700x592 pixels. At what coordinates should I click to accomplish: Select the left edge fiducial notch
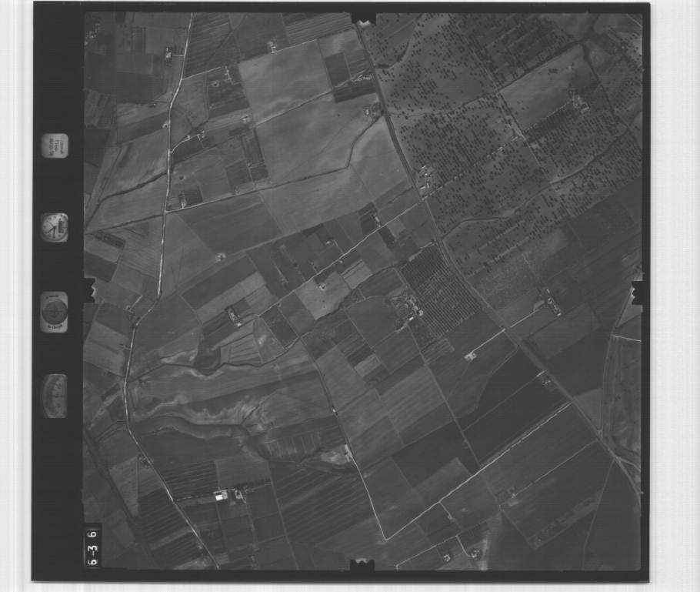(88, 291)
